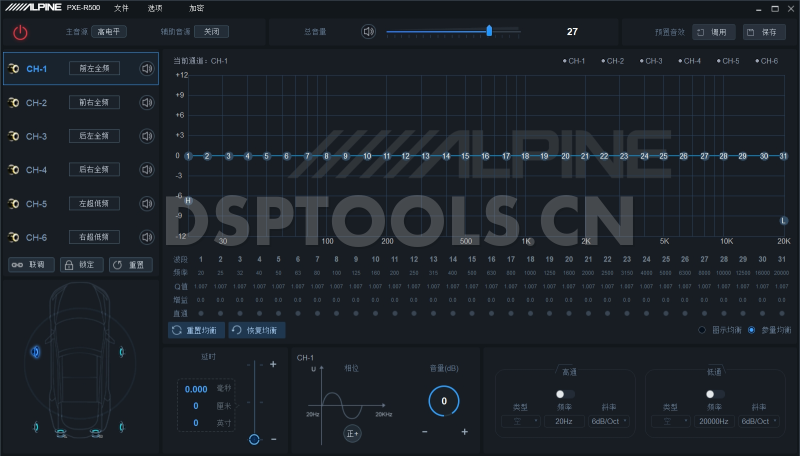Click the front-right speaker on car diagram

pos(121,351)
